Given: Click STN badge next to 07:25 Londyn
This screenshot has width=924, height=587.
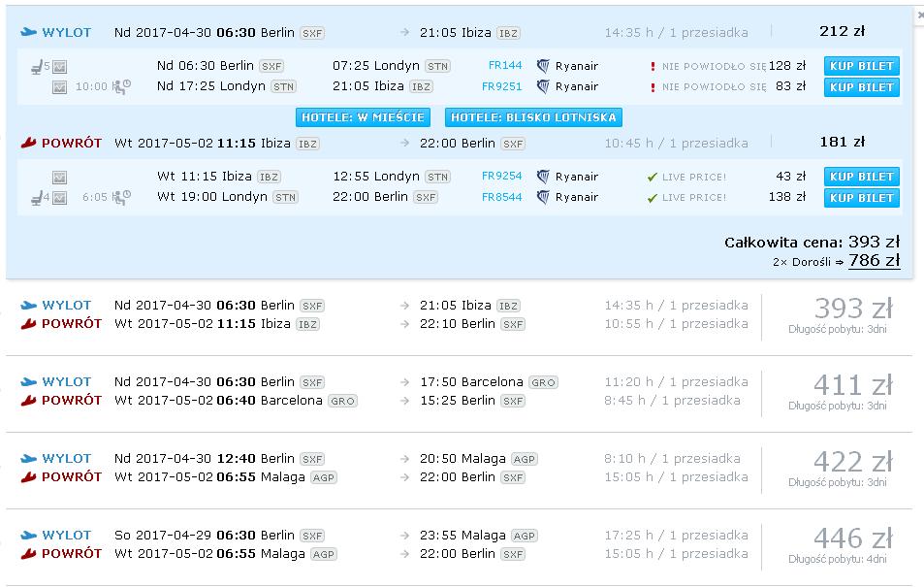Looking at the screenshot, I should (x=438, y=66).
